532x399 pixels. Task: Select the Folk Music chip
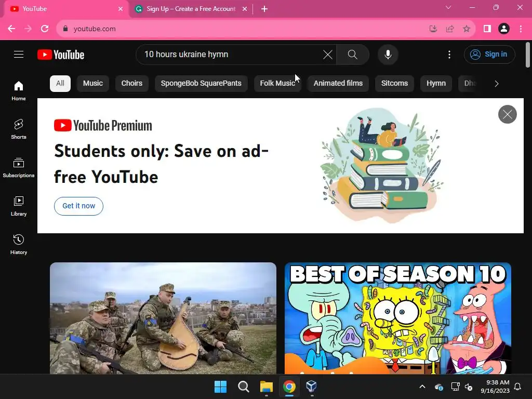[x=277, y=84]
